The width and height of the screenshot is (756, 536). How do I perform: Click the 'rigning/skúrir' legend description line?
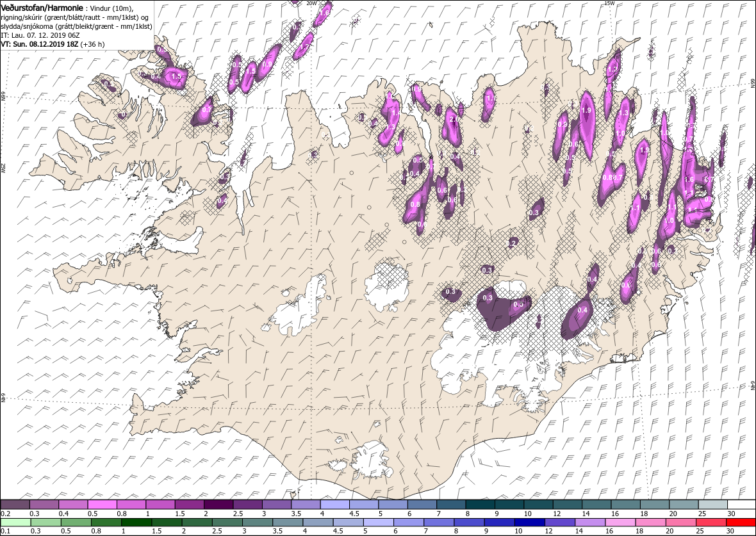point(75,18)
